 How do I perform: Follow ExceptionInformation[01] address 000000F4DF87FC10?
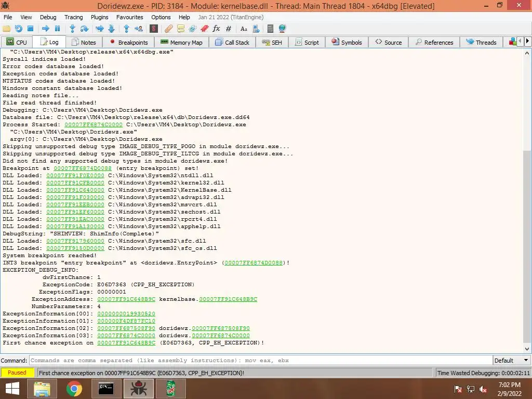pos(126,321)
